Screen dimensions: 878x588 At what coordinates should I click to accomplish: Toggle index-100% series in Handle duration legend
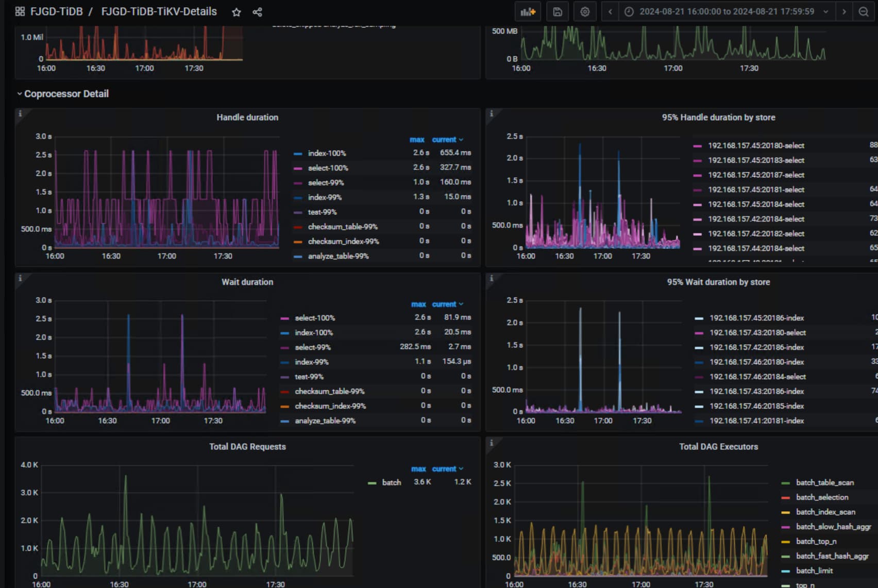tap(327, 154)
